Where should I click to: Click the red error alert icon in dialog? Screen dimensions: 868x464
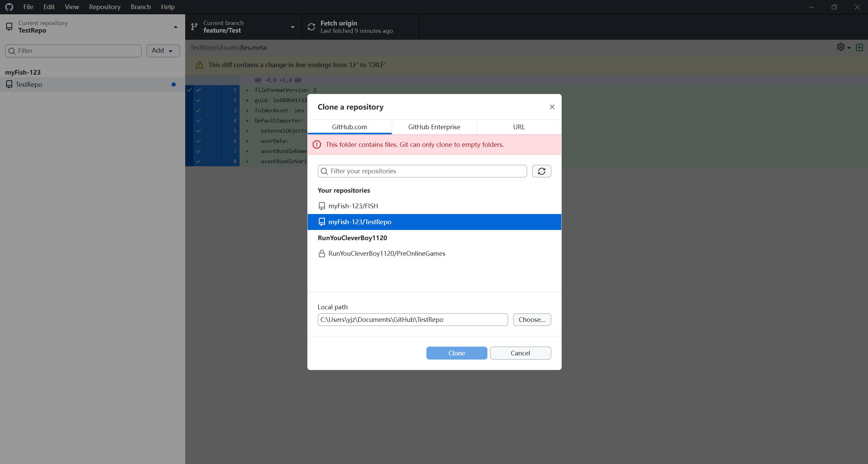pyautogui.click(x=317, y=145)
